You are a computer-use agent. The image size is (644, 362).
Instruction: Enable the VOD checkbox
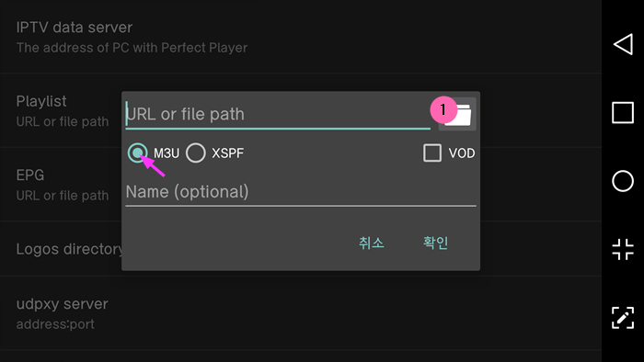point(432,153)
